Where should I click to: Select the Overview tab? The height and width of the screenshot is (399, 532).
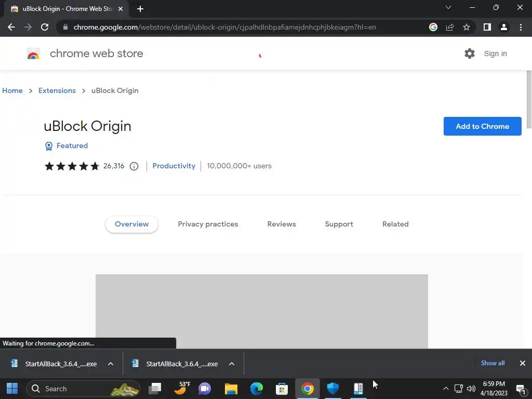(x=131, y=224)
